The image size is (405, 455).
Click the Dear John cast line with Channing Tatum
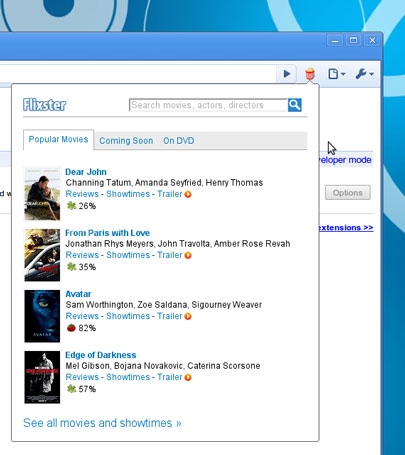click(x=164, y=183)
